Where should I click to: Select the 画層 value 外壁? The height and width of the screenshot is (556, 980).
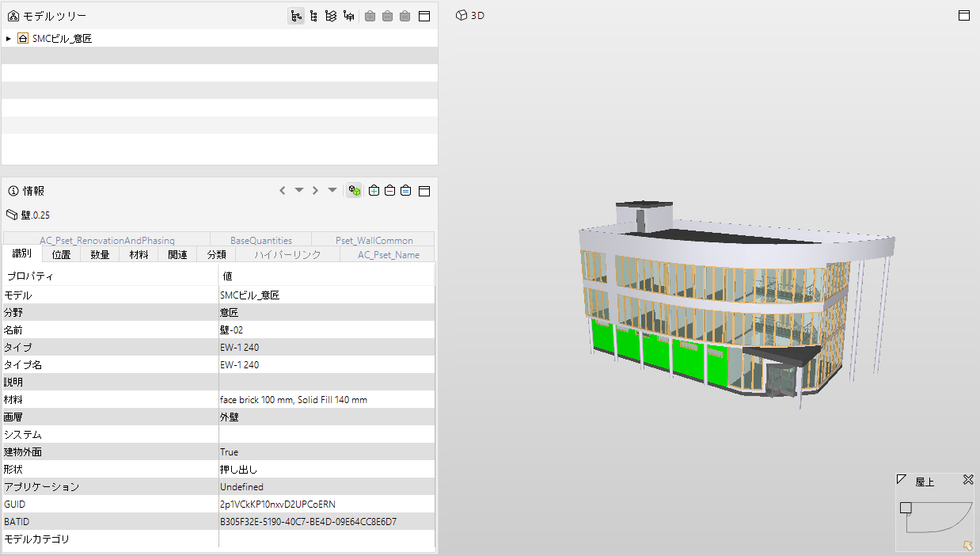click(230, 417)
